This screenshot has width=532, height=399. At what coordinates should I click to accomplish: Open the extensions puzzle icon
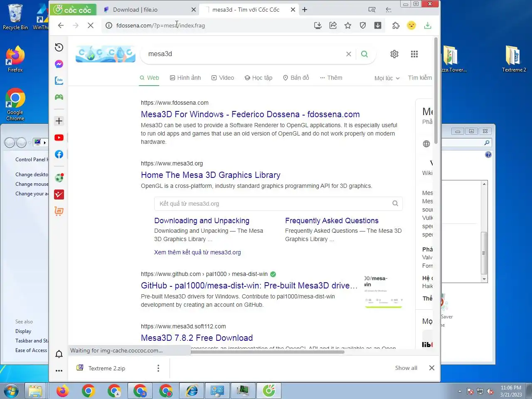click(396, 25)
